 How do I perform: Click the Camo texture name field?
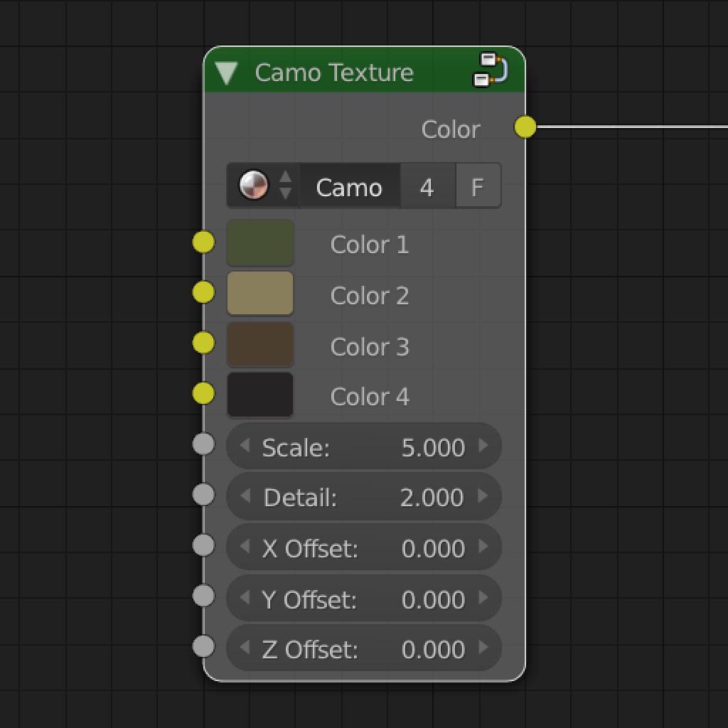(x=348, y=186)
